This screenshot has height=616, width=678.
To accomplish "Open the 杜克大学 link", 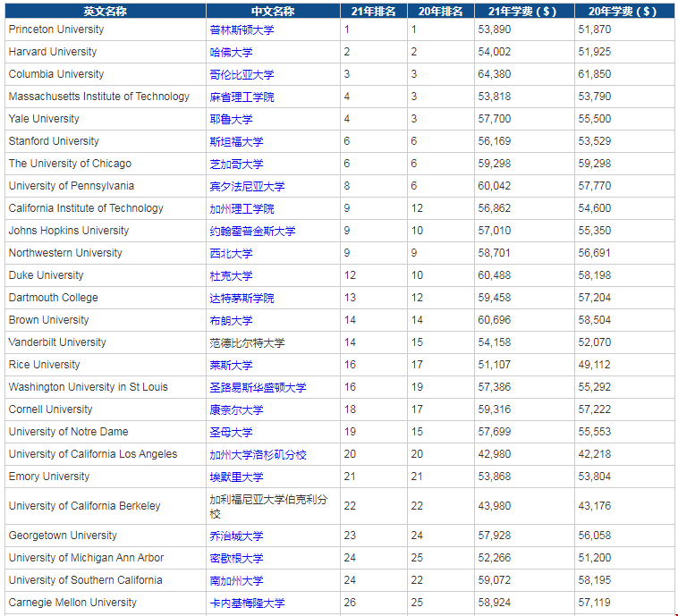I will coord(231,275).
